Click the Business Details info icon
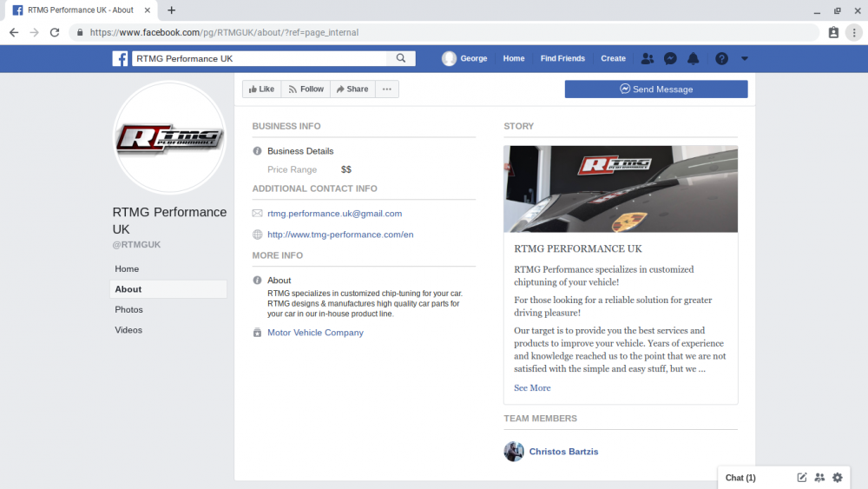Screen dimensions: 868x489 pyautogui.click(x=258, y=150)
